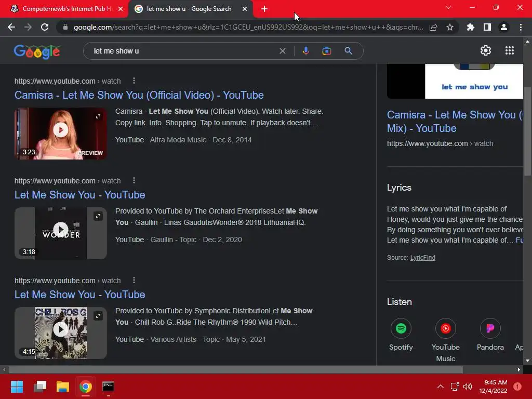Listen on Spotify
This screenshot has height=399, width=532.
point(401,335)
